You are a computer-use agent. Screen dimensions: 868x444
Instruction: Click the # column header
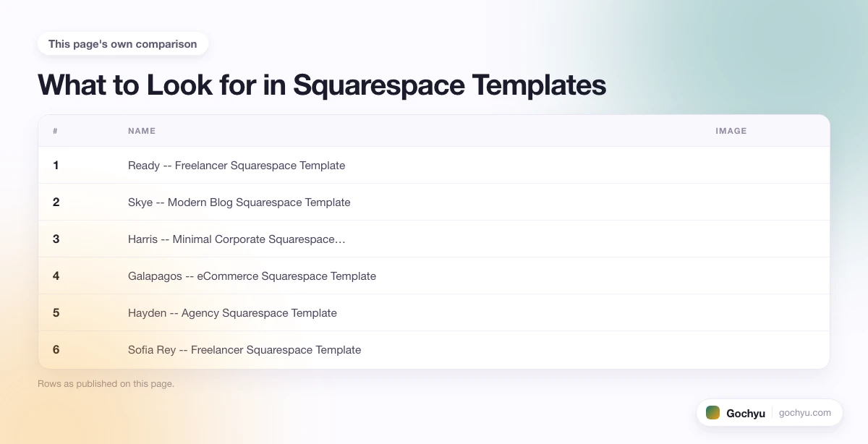click(x=56, y=131)
